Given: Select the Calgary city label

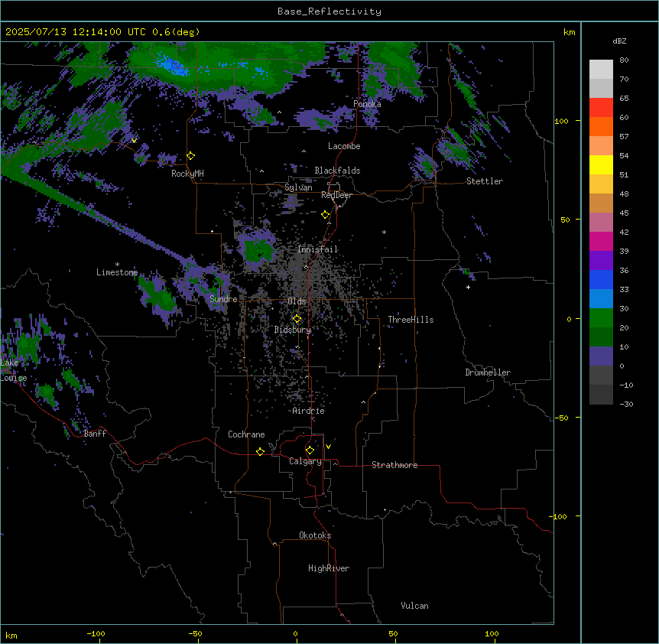Looking at the screenshot, I should pos(305,461).
